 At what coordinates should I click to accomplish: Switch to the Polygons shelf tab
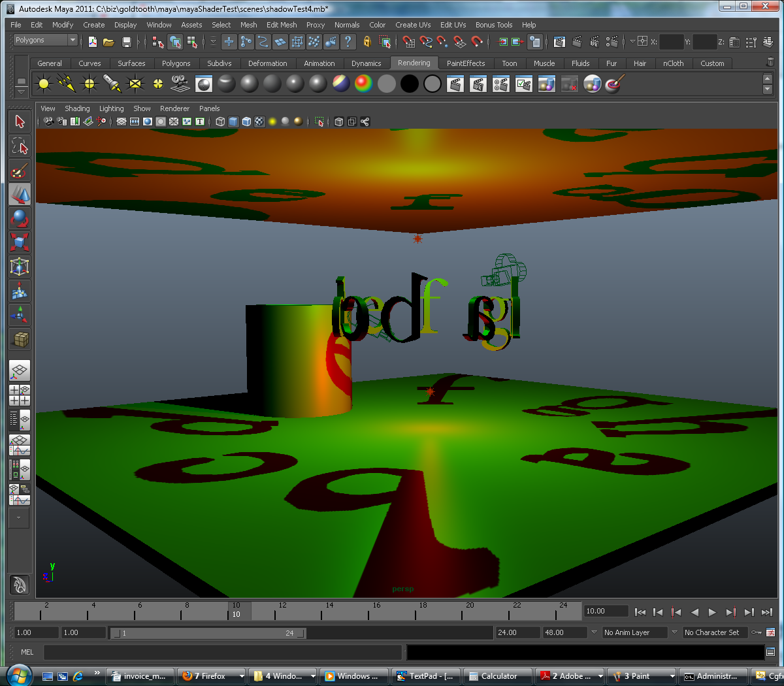point(176,63)
